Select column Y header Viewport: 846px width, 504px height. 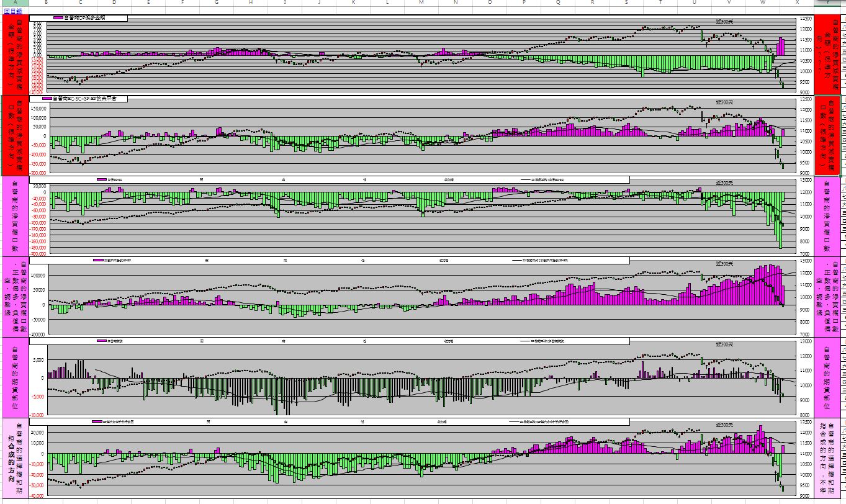827,2
